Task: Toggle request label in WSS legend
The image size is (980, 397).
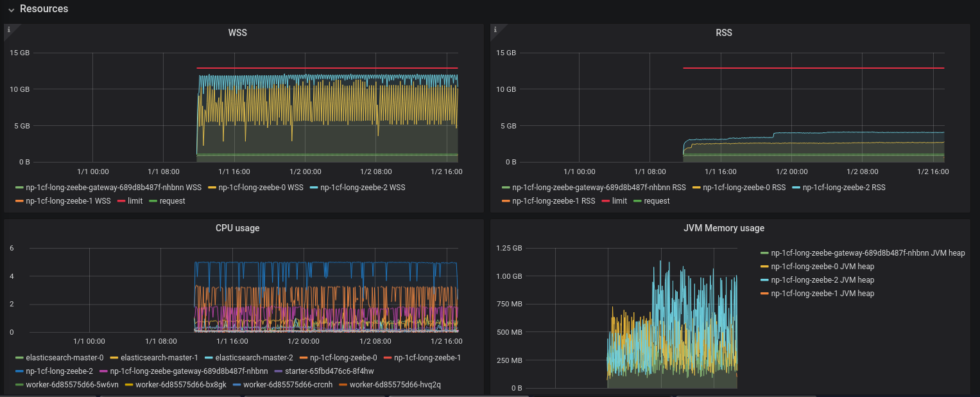Action: click(x=172, y=201)
